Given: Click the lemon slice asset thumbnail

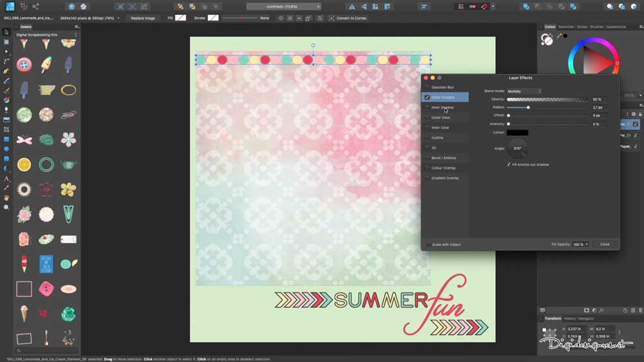Looking at the screenshot, I should 24,165.
